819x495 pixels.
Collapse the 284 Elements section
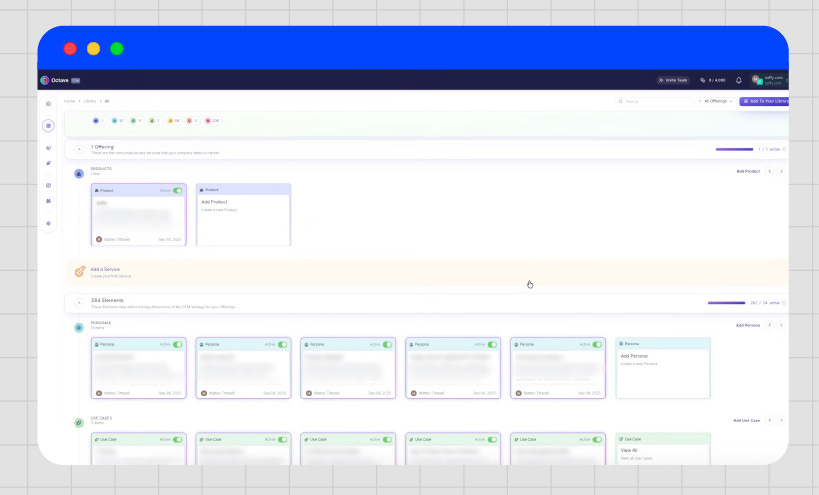(x=79, y=303)
